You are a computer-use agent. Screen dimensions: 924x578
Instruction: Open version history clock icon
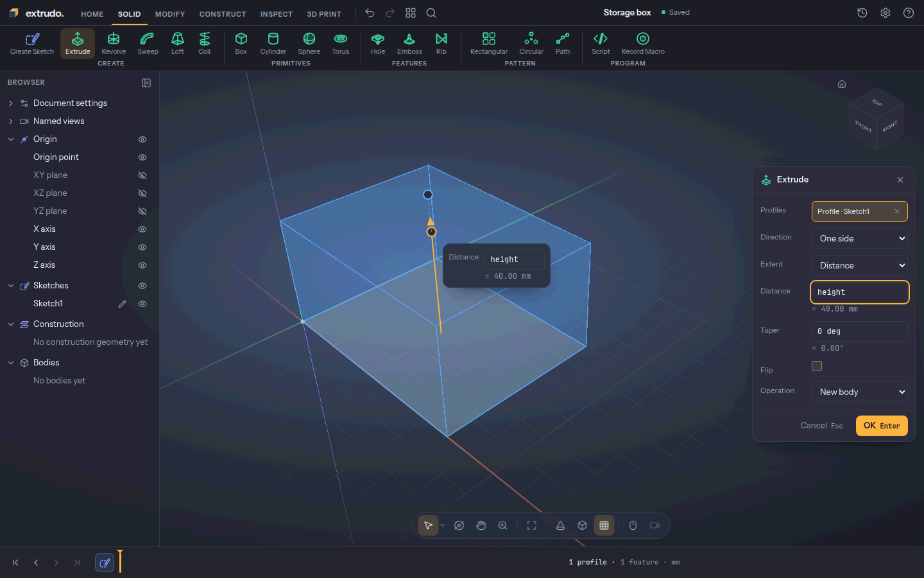[862, 13]
